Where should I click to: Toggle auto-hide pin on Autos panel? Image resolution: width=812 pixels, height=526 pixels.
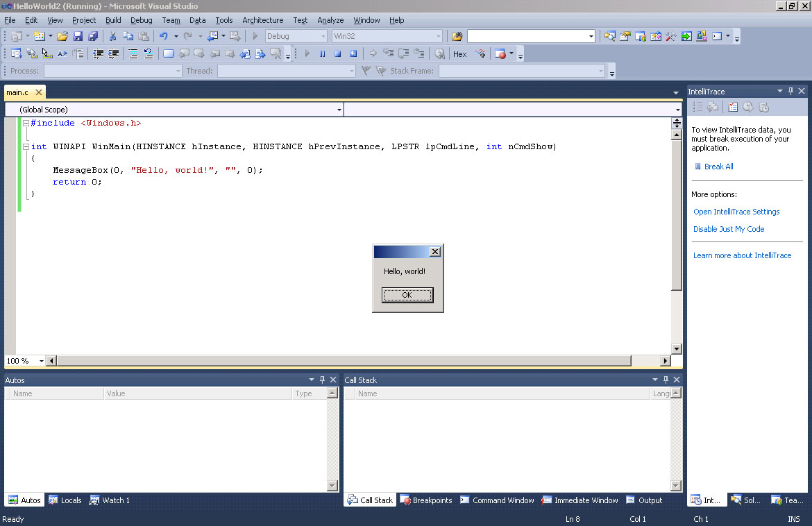322,380
